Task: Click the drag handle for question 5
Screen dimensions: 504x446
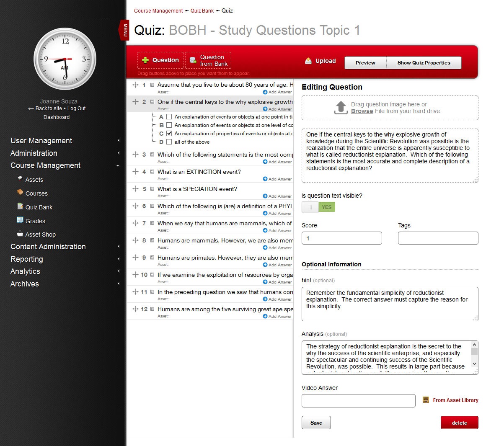Action: pyautogui.click(x=135, y=189)
